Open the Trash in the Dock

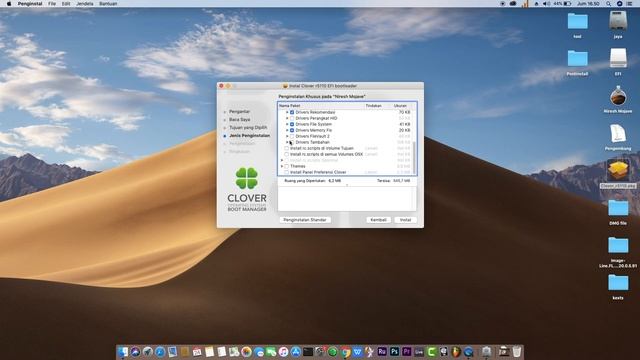tap(517, 351)
